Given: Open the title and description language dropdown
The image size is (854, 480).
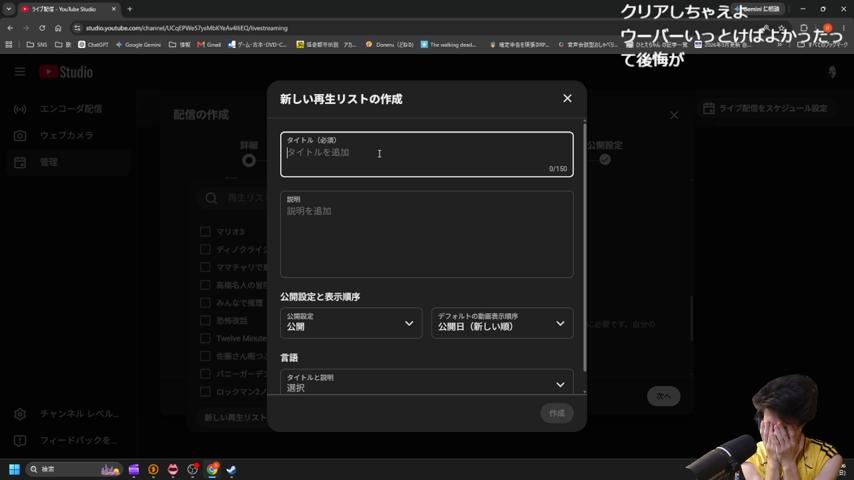Looking at the screenshot, I should click(x=426, y=382).
